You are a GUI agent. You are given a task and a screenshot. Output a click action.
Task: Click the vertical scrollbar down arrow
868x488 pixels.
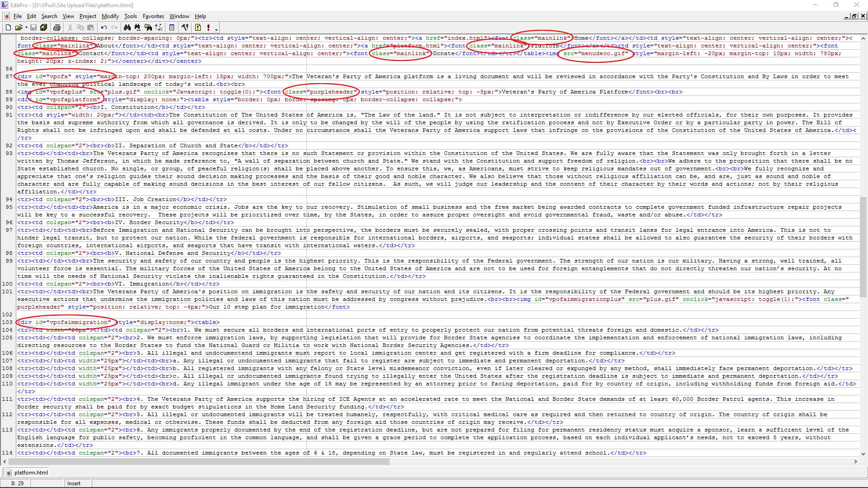pyautogui.click(x=863, y=454)
